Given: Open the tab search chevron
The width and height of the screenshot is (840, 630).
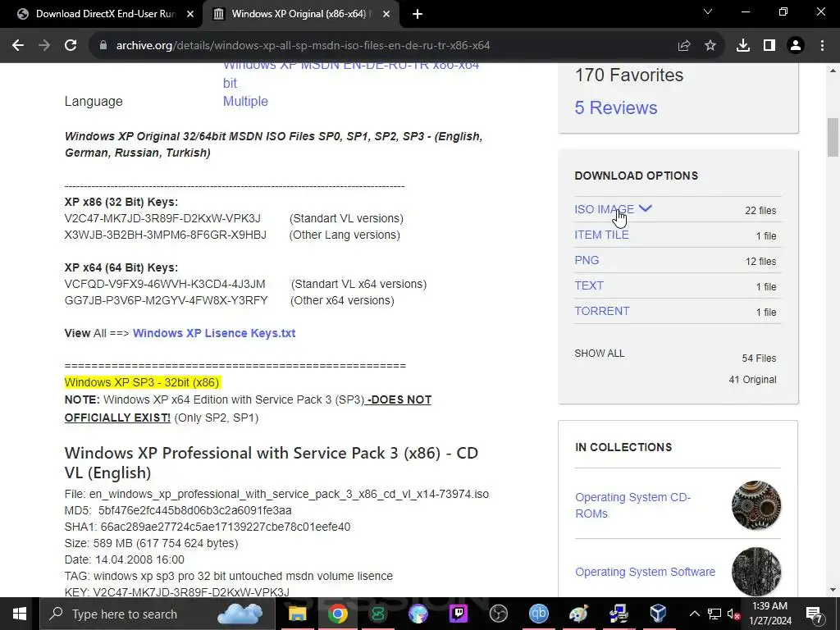Looking at the screenshot, I should (708, 11).
